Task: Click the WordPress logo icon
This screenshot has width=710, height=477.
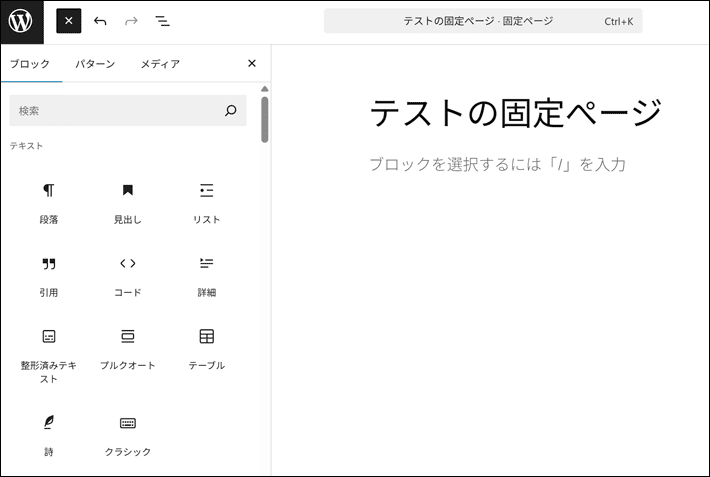Action: tap(21, 21)
